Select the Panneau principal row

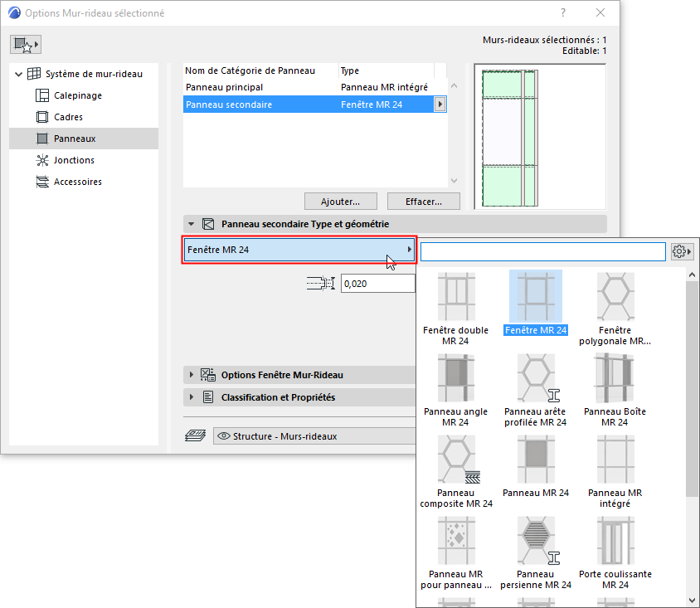click(315, 87)
